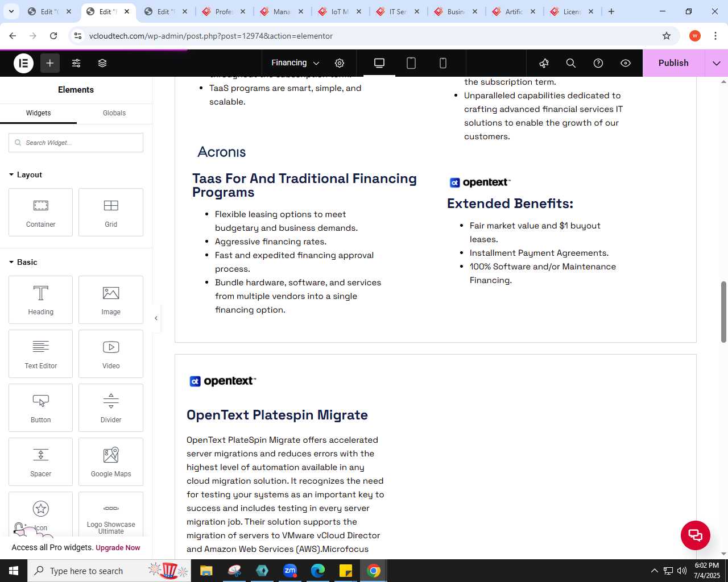
Task: Open the Help question mark icon
Action: (598, 63)
